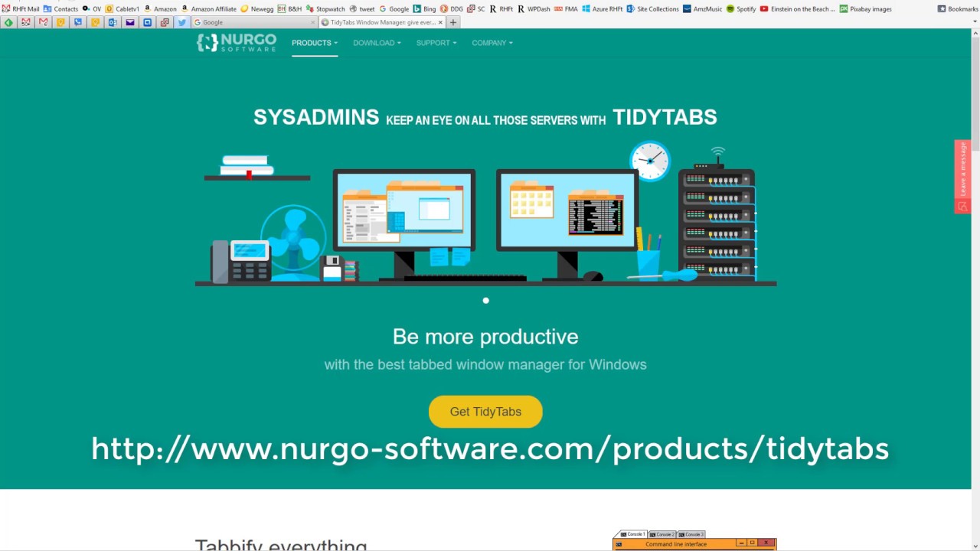
Task: Open the Newegg bookmark
Action: click(x=257, y=8)
